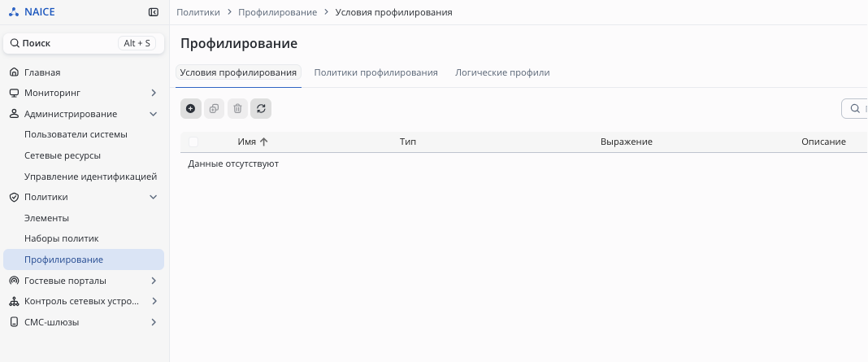
Task: Expand the Мониторинг menu section
Action: [x=154, y=93]
